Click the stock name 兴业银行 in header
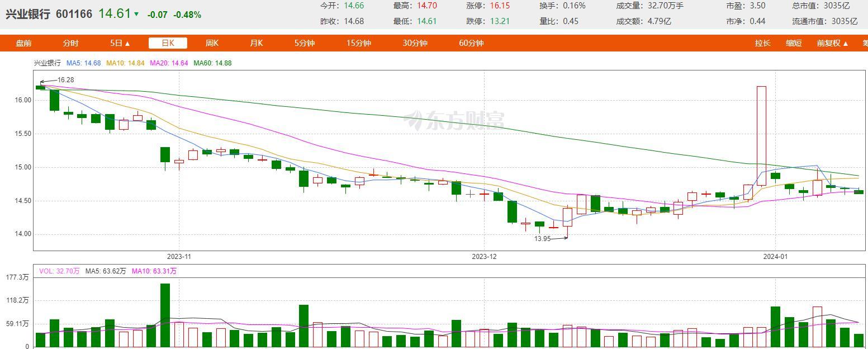The width and height of the screenshot is (868, 349). pos(28,14)
